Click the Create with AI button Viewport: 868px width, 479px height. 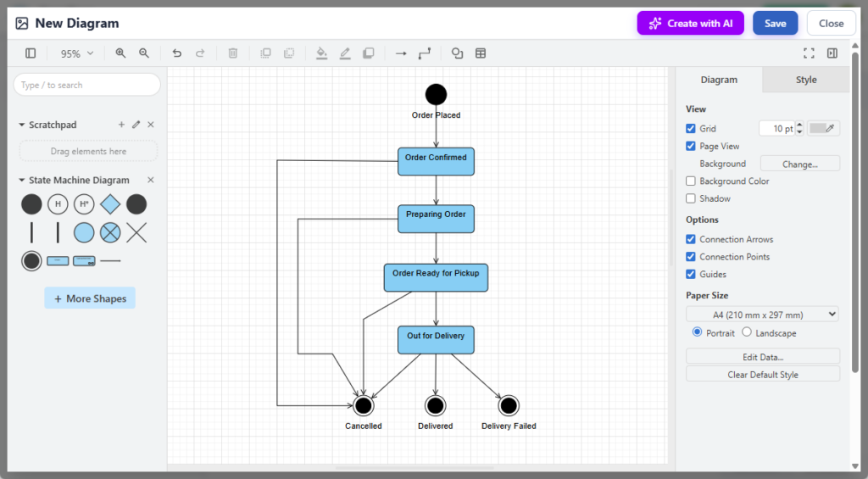[x=690, y=24]
